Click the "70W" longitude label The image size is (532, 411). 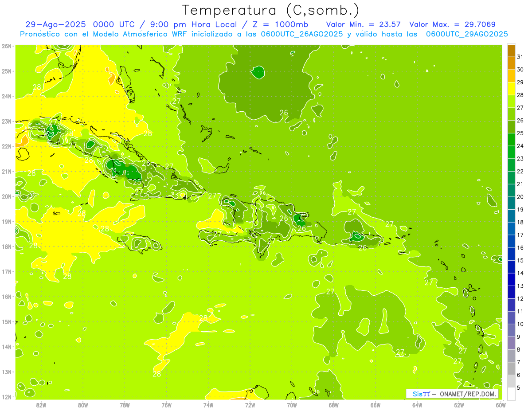pyautogui.click(x=292, y=404)
